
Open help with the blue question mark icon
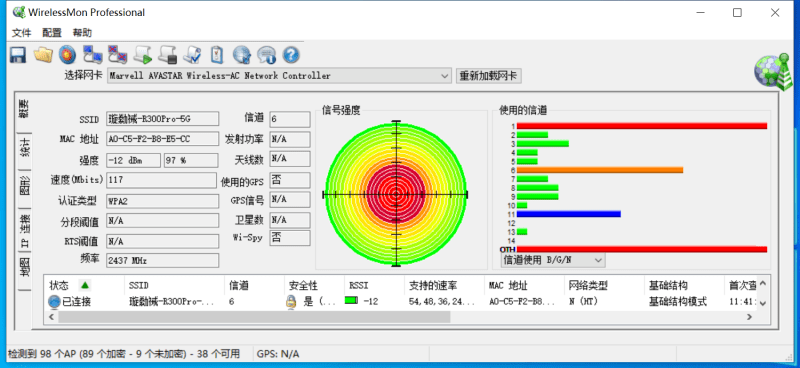coord(291,54)
